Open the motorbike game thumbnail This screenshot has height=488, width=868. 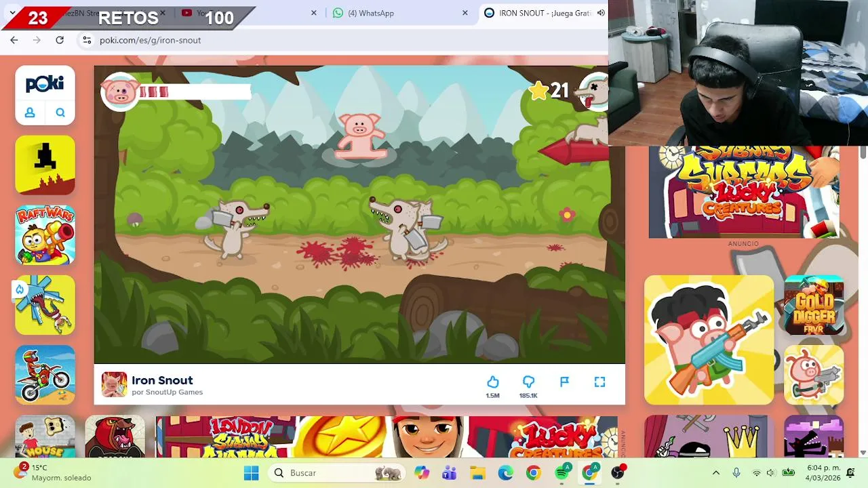point(45,375)
